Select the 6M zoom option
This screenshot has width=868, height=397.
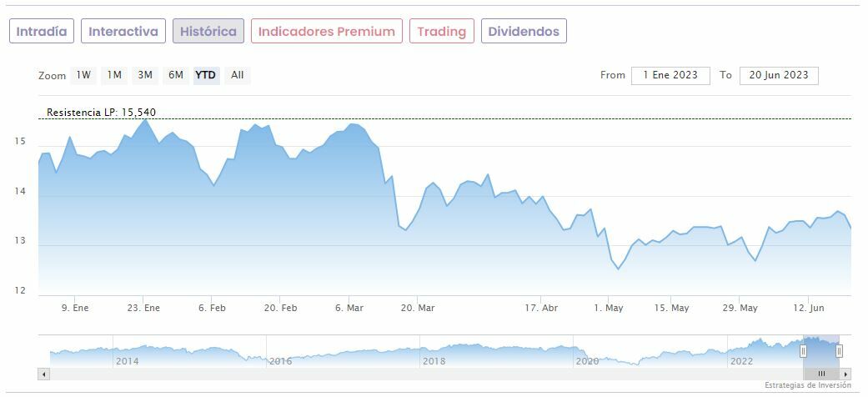point(175,75)
